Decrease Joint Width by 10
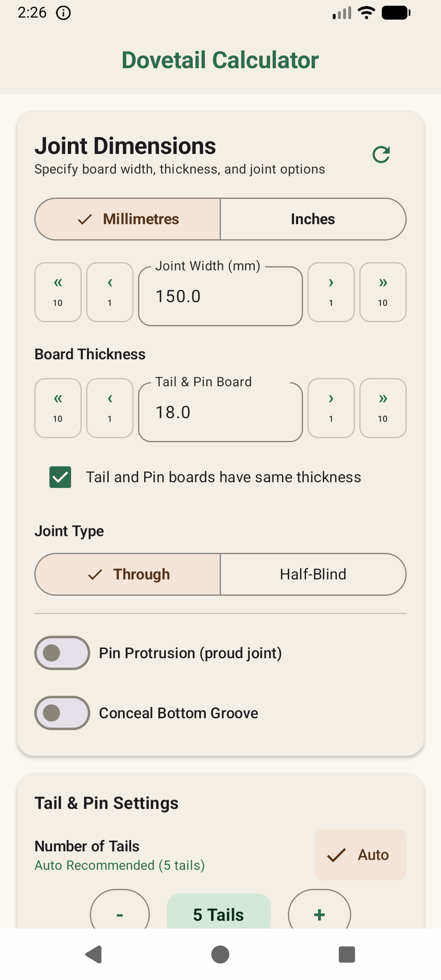 [x=58, y=292]
